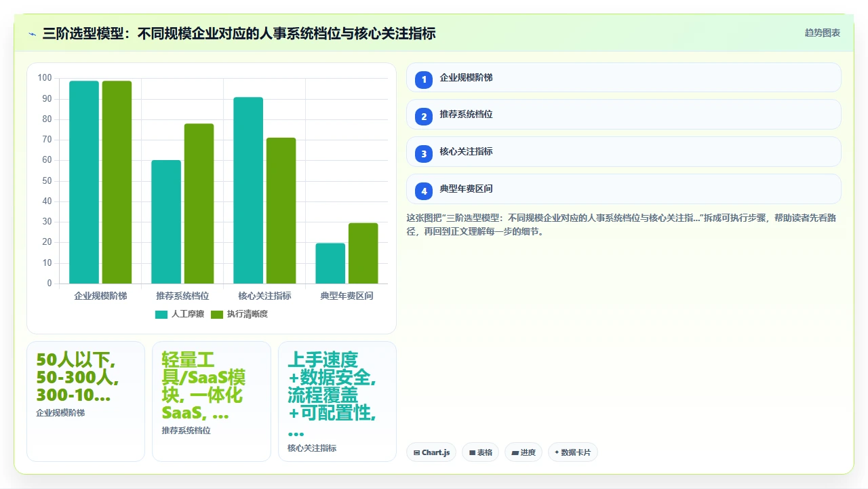Click step number 2 badge
868x489 pixels.
tap(424, 117)
